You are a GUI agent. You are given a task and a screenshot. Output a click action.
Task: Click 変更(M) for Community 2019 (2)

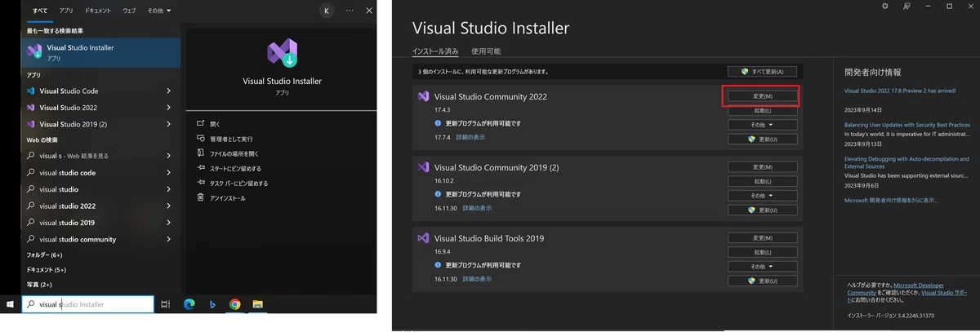point(762,167)
